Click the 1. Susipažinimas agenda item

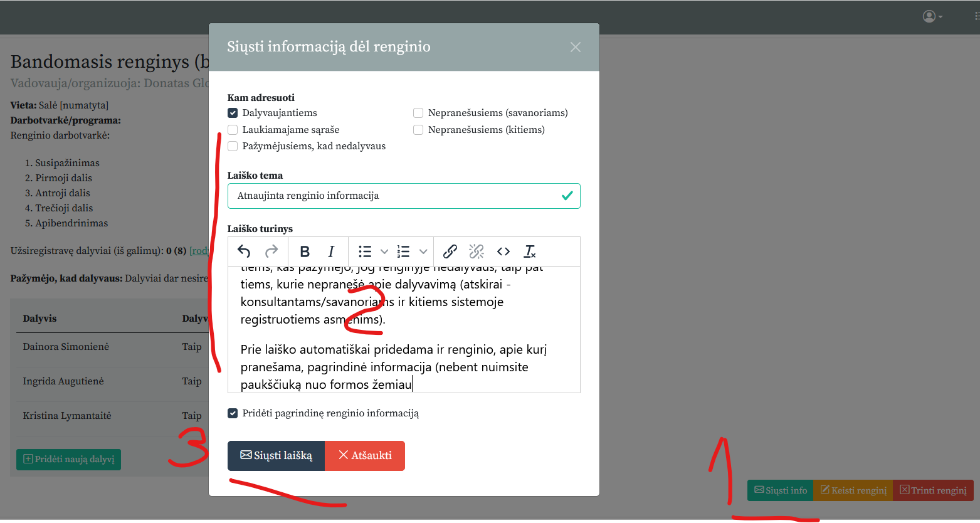click(x=67, y=163)
